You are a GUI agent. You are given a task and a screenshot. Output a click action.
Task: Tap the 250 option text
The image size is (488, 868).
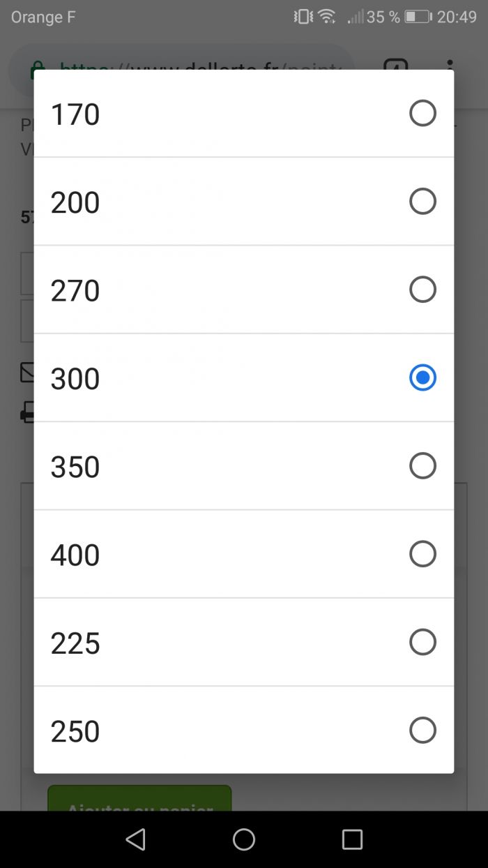click(75, 732)
